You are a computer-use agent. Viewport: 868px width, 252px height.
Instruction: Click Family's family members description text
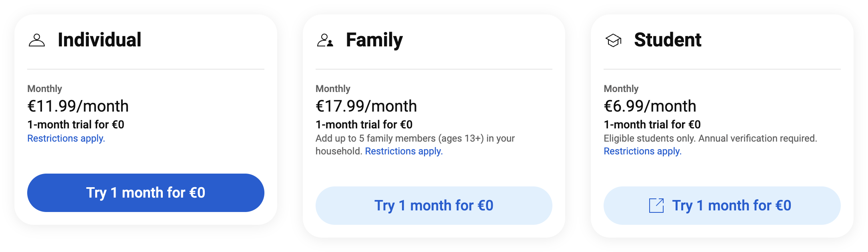point(415,145)
